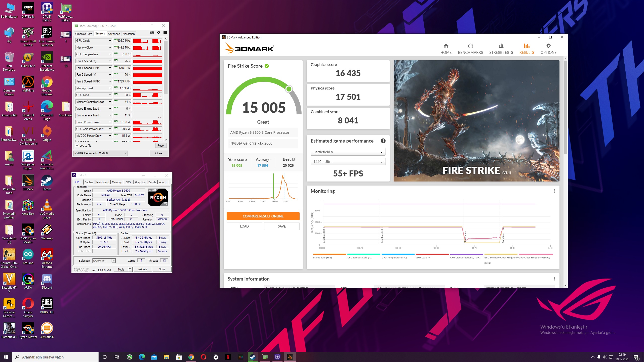Click the GPU-Z sensors scroll down arrow
The image size is (644, 362).
pyautogui.click(x=166, y=140)
